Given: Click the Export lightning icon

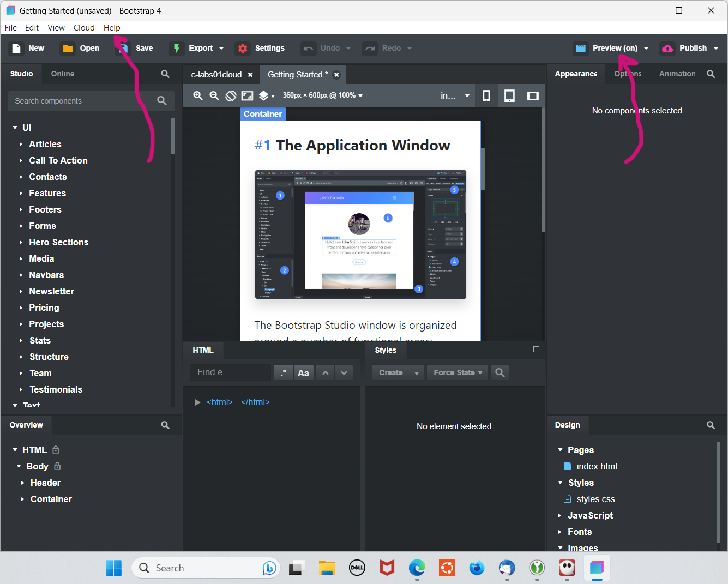Looking at the screenshot, I should (x=176, y=49).
